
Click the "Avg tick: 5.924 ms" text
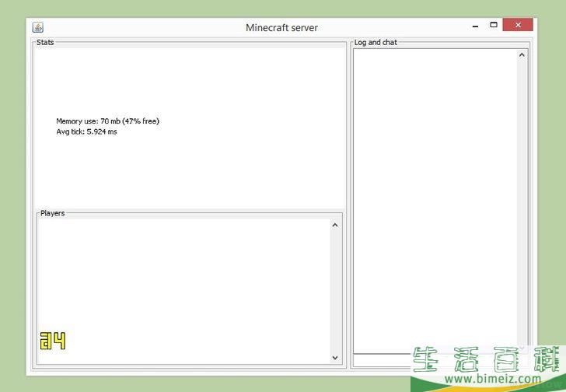click(86, 131)
